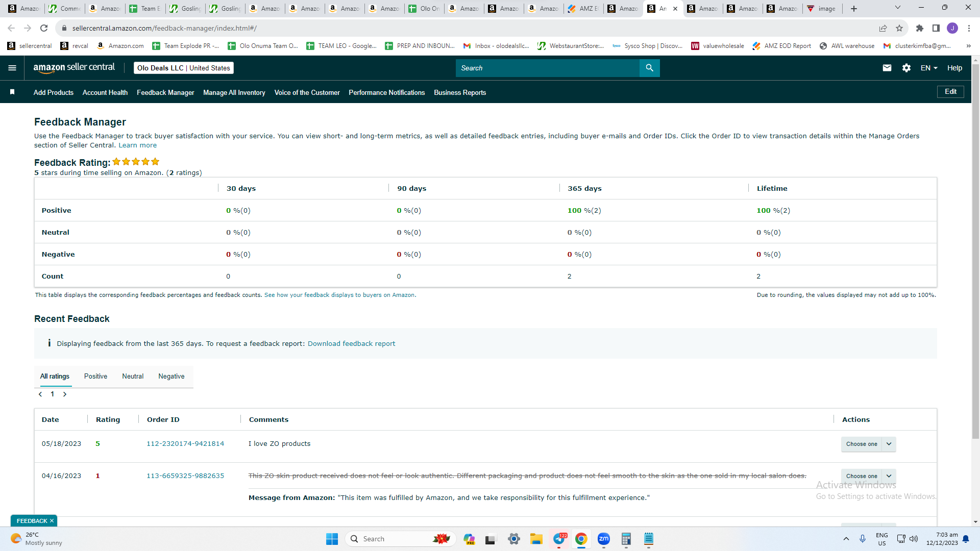The height and width of the screenshot is (551, 980).
Task: Switch to the Neutral feedback tab
Action: (133, 377)
